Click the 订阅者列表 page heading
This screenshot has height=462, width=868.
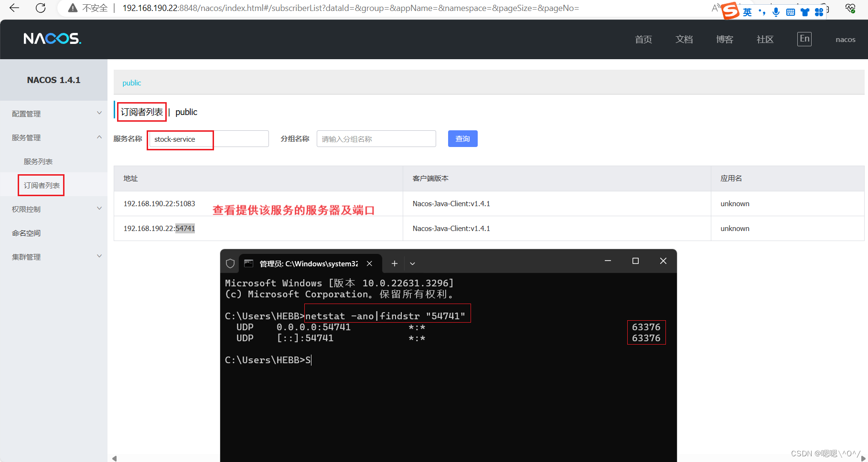[x=142, y=112]
